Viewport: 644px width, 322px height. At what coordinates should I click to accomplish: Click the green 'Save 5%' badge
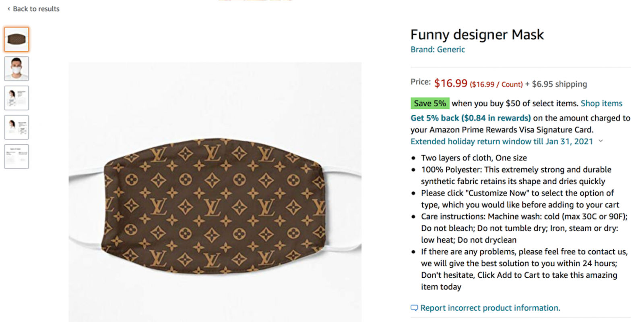tap(429, 103)
